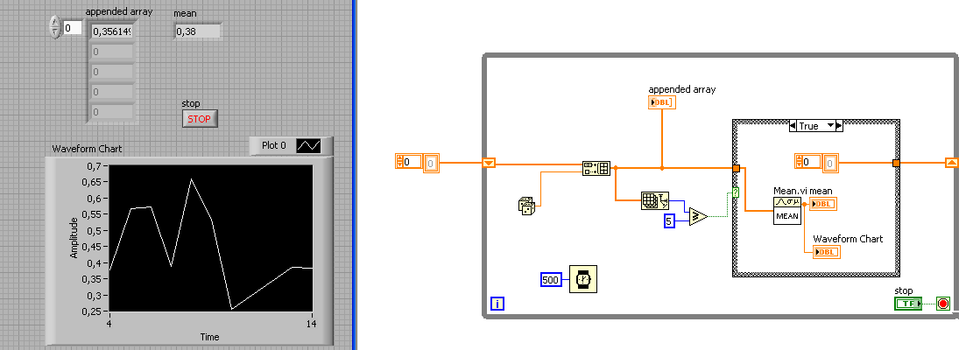Click the Mean.vi mean label
980x350 pixels.
point(803,190)
